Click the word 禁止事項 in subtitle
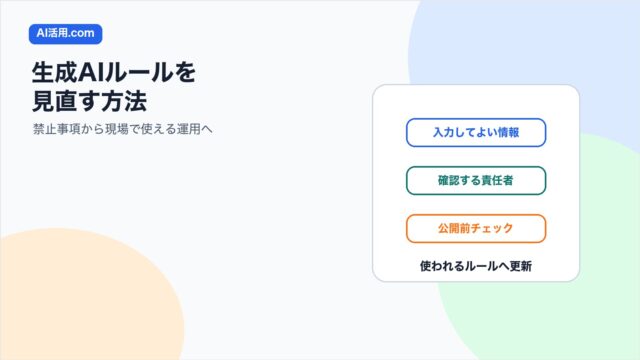 56,129
